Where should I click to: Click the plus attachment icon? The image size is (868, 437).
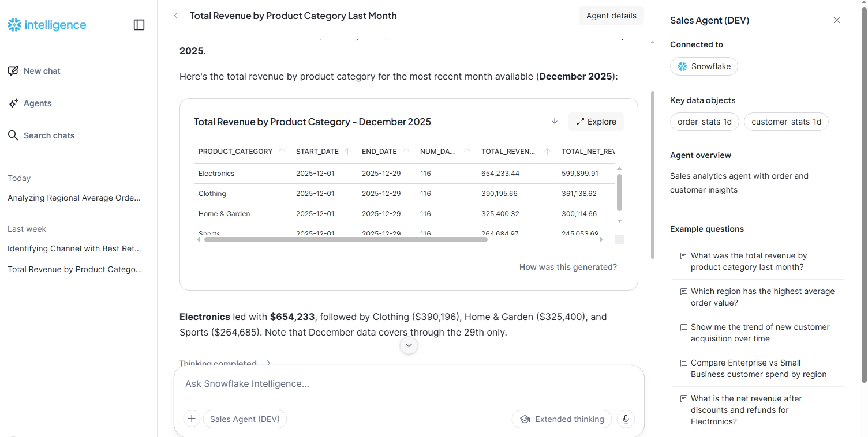[x=192, y=419]
